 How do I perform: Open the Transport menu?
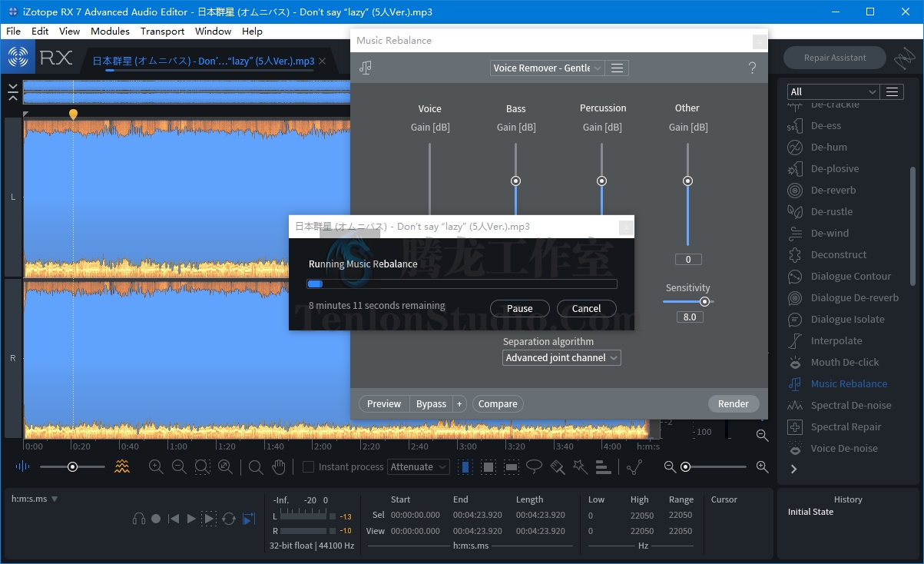[x=162, y=32]
